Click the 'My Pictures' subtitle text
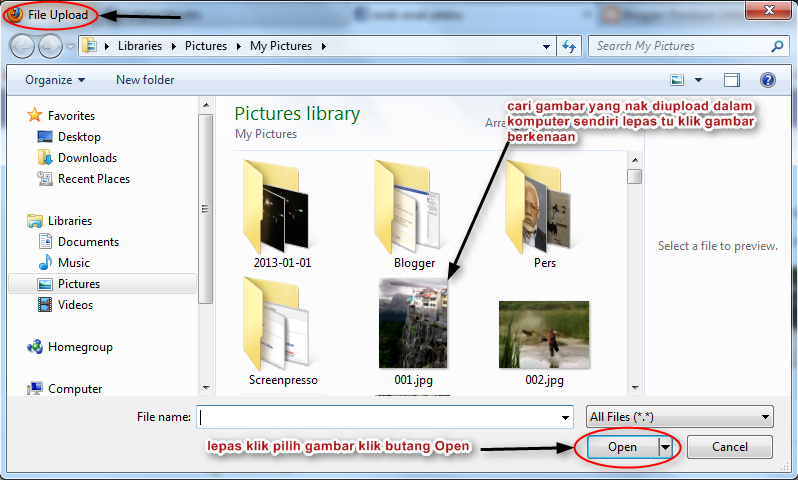The width and height of the screenshot is (798, 480). click(266, 134)
